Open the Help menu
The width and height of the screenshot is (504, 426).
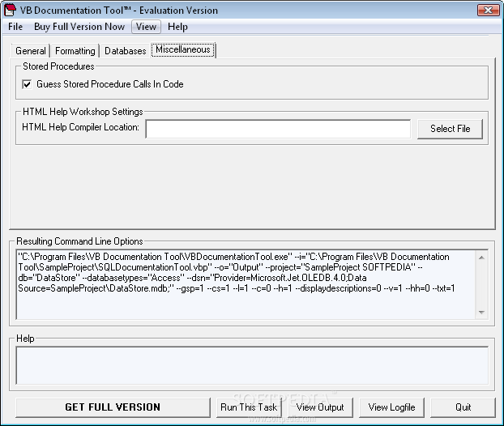[177, 27]
